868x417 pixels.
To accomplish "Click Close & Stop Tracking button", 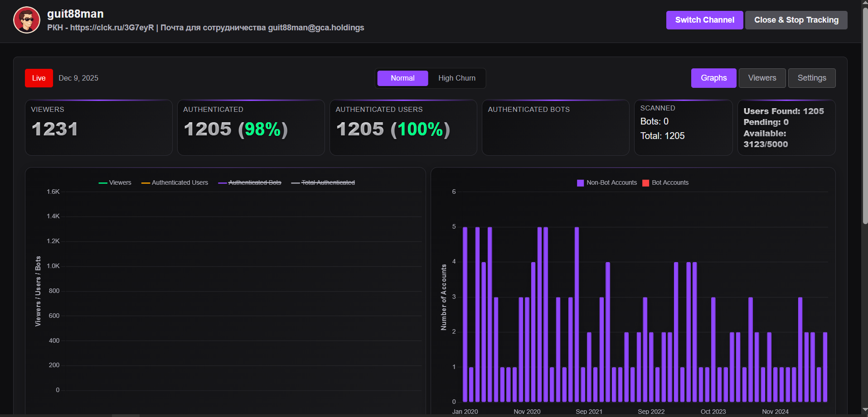I will (796, 20).
